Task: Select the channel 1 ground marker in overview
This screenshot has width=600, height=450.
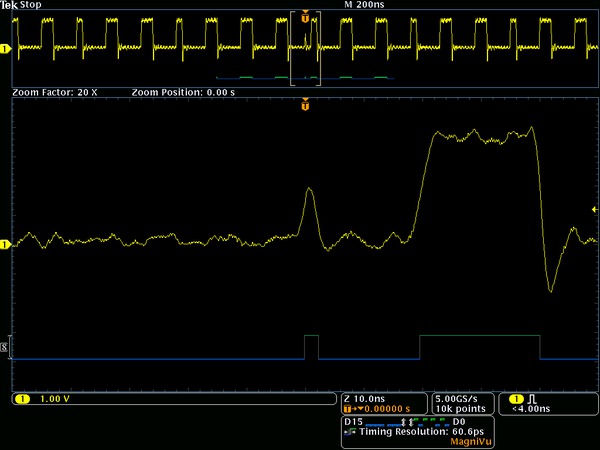Action: pos(5,49)
